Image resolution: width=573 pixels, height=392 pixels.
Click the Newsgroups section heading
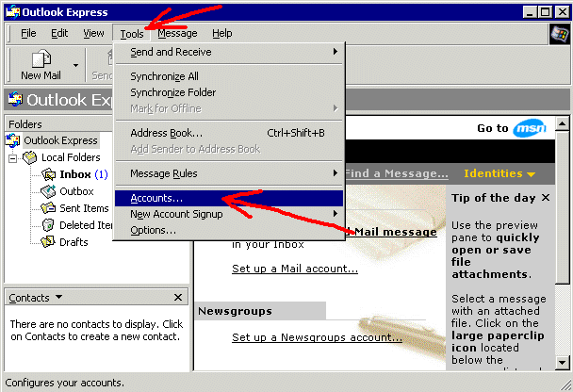(235, 311)
